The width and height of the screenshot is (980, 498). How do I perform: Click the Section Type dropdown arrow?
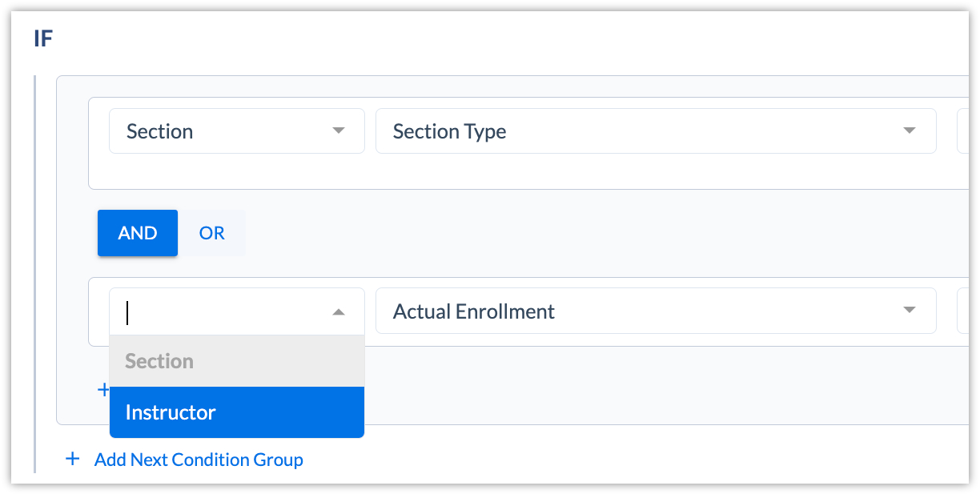[909, 131]
